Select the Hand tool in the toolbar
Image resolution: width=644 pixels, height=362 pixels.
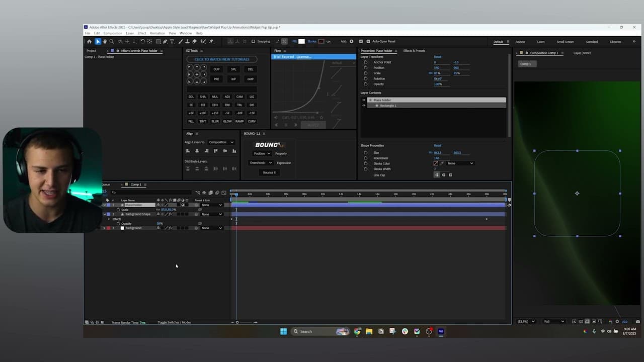105,41
